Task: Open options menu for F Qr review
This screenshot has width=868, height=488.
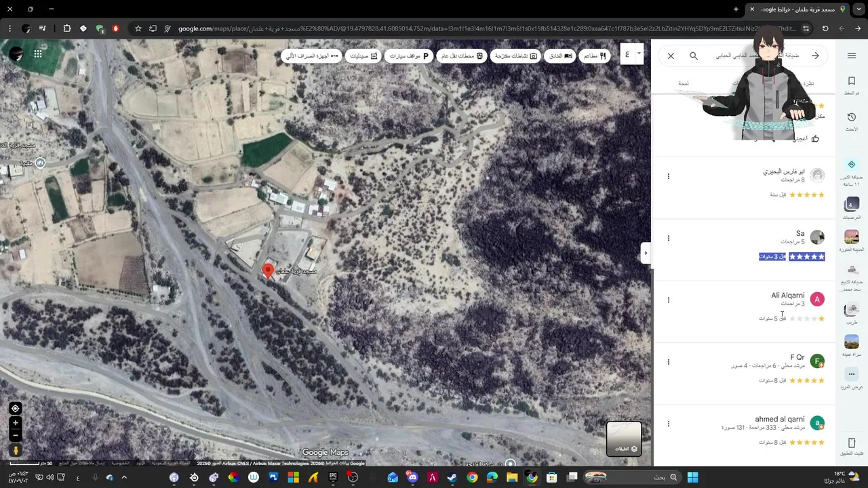Action: point(668,362)
